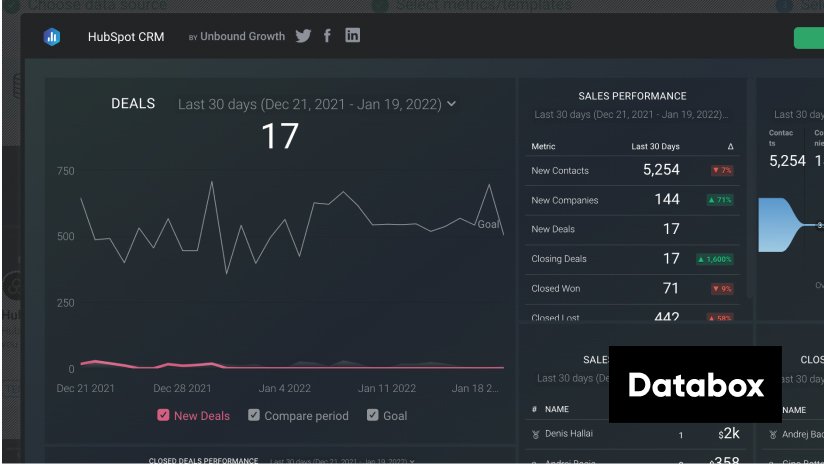Viewport: 824px width, 464px height.
Task: Click the 71 Closed Won value
Action: point(671,288)
